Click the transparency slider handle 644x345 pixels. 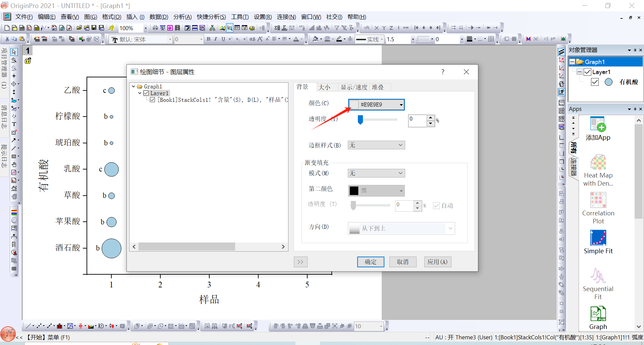[360, 120]
